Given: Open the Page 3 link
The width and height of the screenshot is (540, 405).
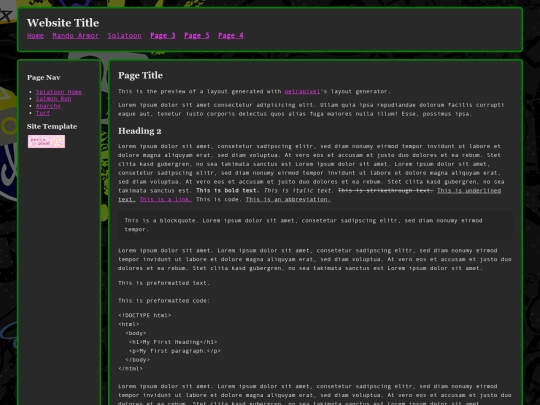Looking at the screenshot, I should pyautogui.click(x=163, y=35).
